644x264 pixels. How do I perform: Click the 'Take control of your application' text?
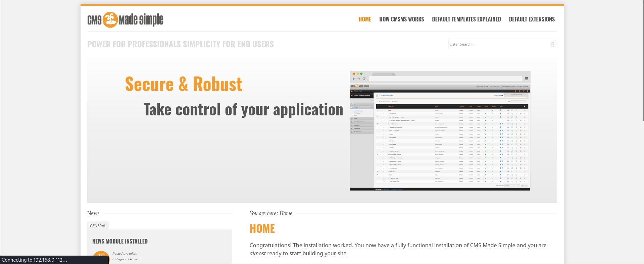coord(243,110)
